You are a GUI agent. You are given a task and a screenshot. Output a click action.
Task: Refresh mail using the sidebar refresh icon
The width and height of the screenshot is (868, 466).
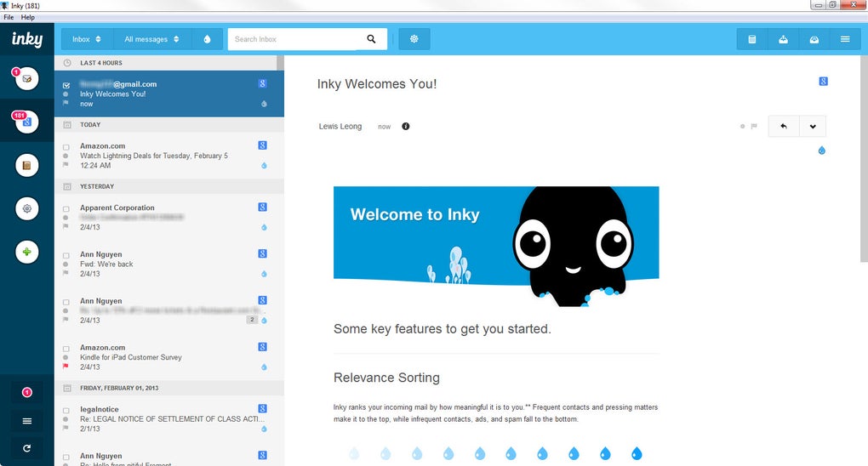pos(26,448)
